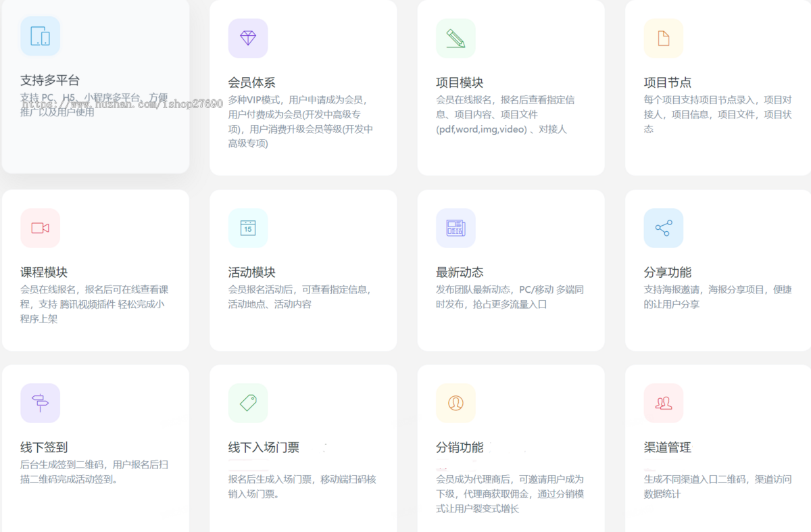Select the 线下签到 heading
The height and width of the screenshot is (532, 811).
[44, 448]
